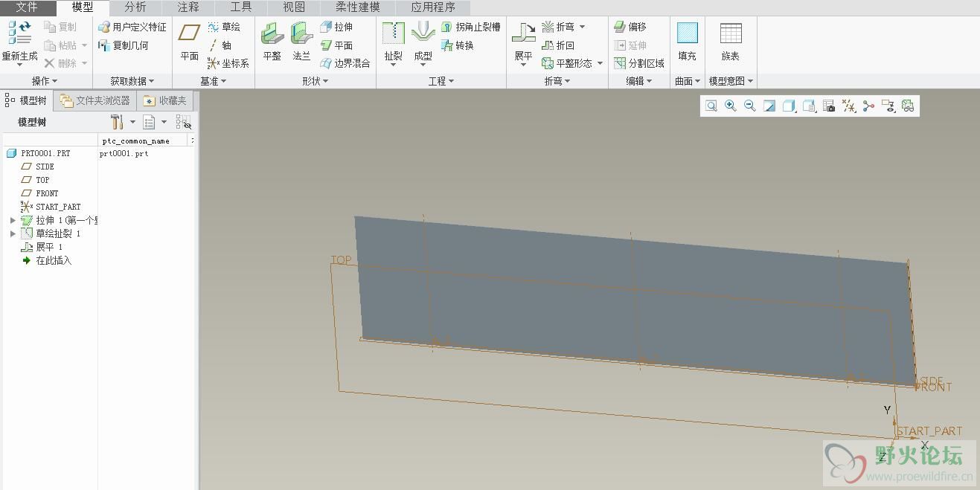Choose the 边界混合 boundary blend tool
The width and height of the screenshot is (980, 490).
(x=345, y=63)
